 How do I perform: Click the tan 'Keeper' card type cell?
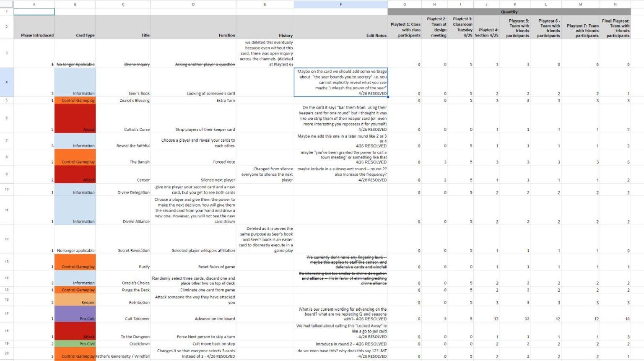tap(75, 299)
